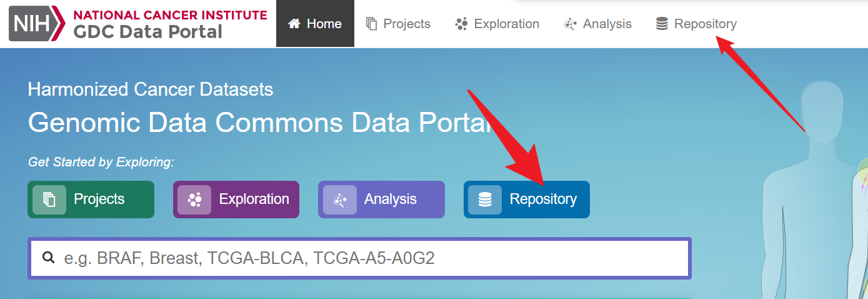Open the Analysis navigation text
868x299 pixels.
[x=607, y=24]
